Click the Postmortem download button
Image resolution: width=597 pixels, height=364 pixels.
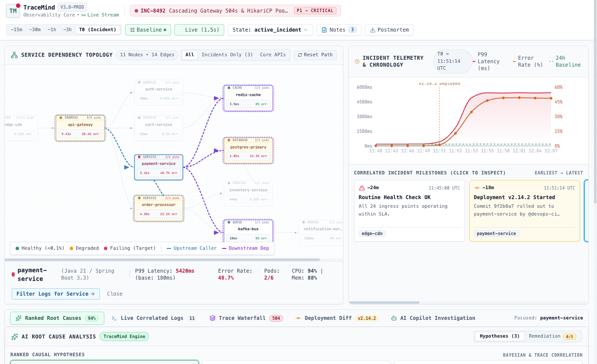click(389, 30)
